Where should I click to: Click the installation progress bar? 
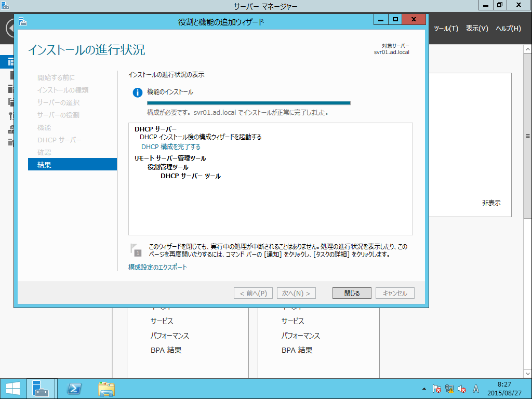(x=249, y=103)
